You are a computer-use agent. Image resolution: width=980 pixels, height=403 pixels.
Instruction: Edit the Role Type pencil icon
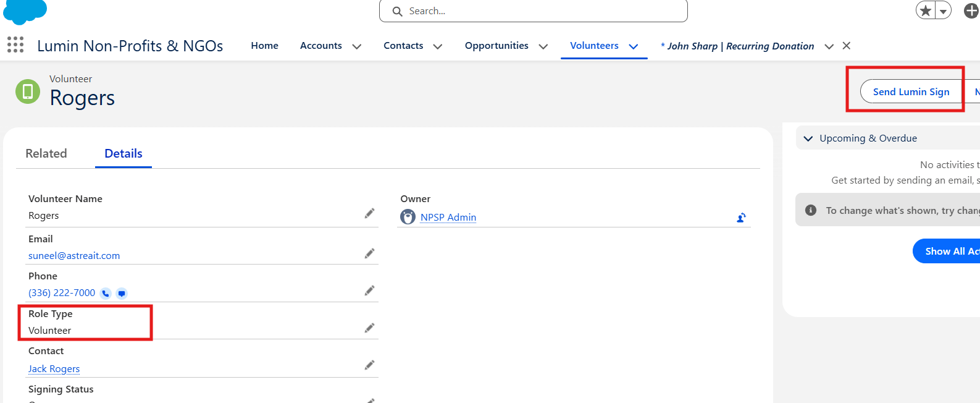[369, 328]
